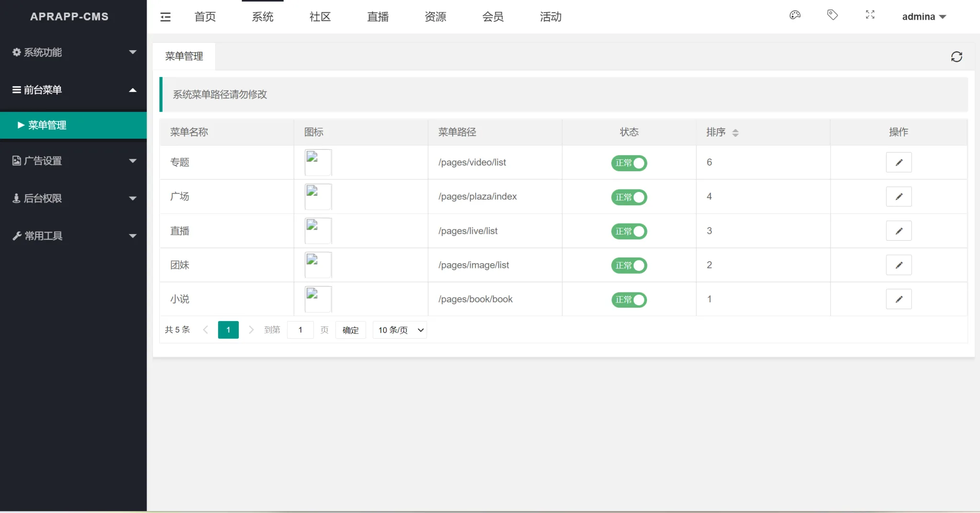Edit the 专题 menu row
Screen dimensions: 980x513
(899, 163)
